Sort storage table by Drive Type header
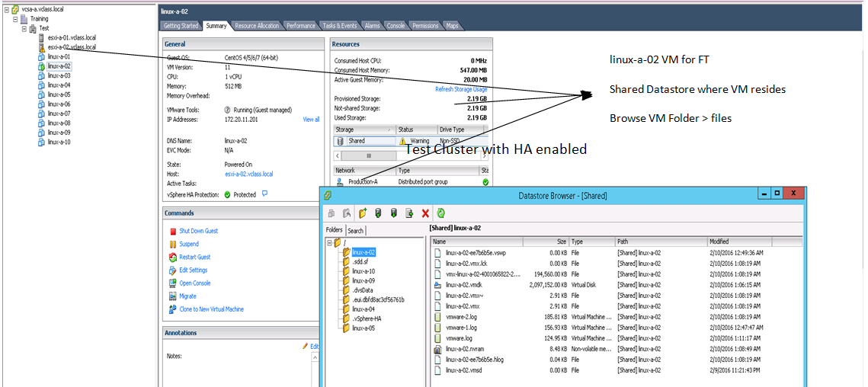This screenshot has height=387, width=868. tap(460, 130)
